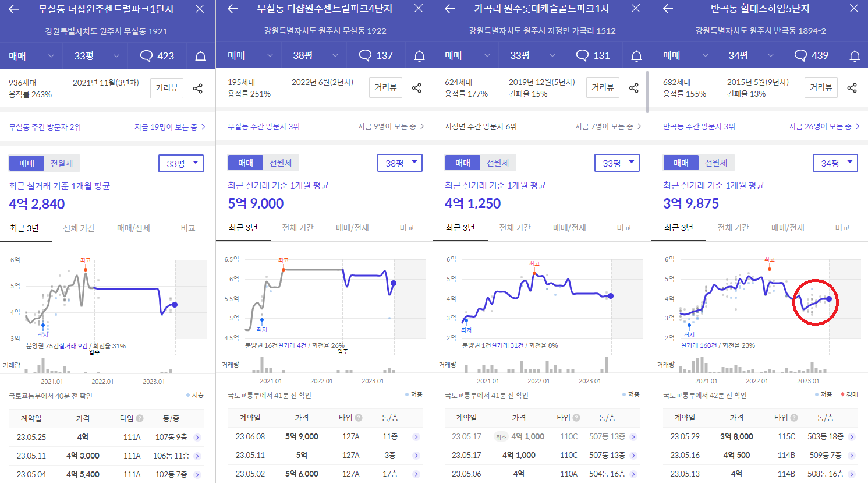Open detail arrow for 23.05.06 504동 16층 row
This screenshot has width=868, height=483.
[x=633, y=474]
